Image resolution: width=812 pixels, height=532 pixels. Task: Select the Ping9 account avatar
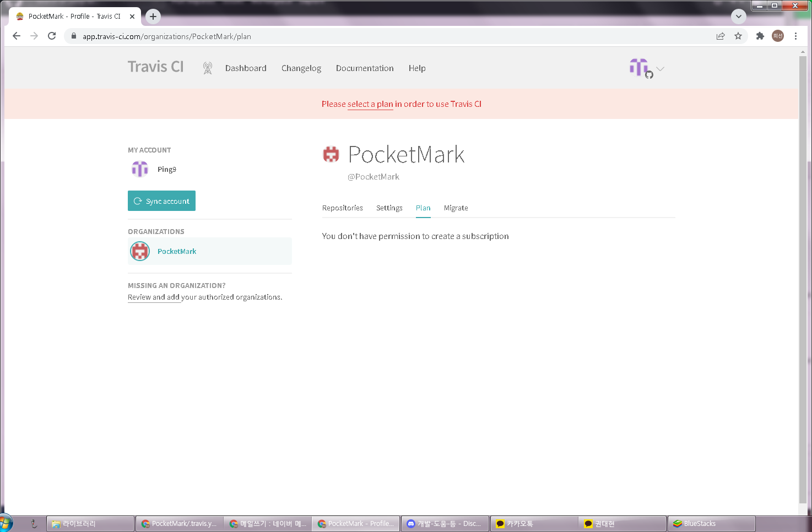140,169
